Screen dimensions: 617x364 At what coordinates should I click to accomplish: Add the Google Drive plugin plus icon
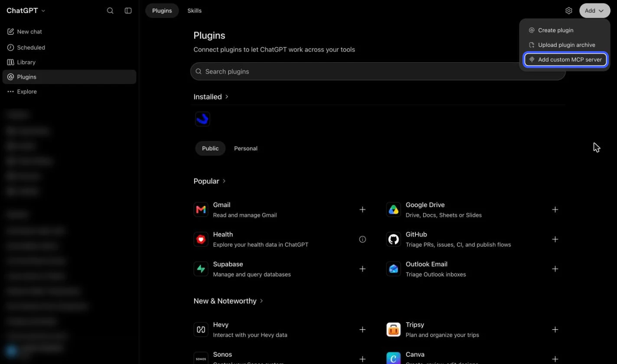[x=555, y=210]
